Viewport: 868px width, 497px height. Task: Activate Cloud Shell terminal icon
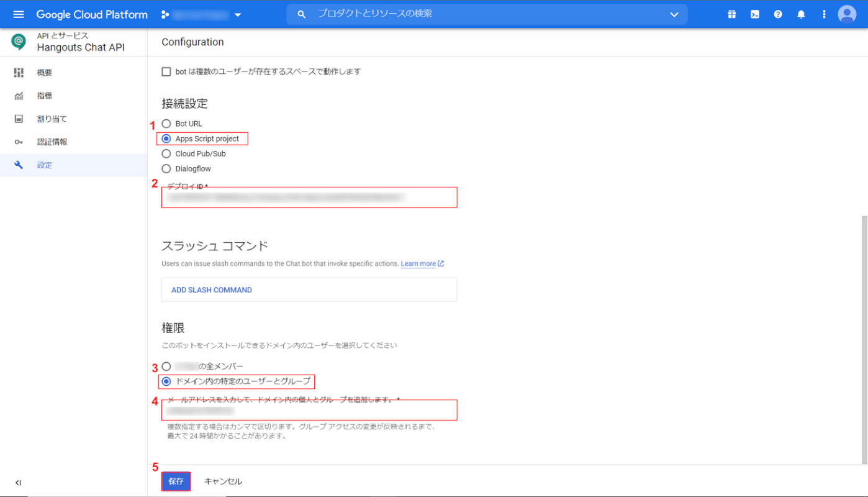point(755,14)
